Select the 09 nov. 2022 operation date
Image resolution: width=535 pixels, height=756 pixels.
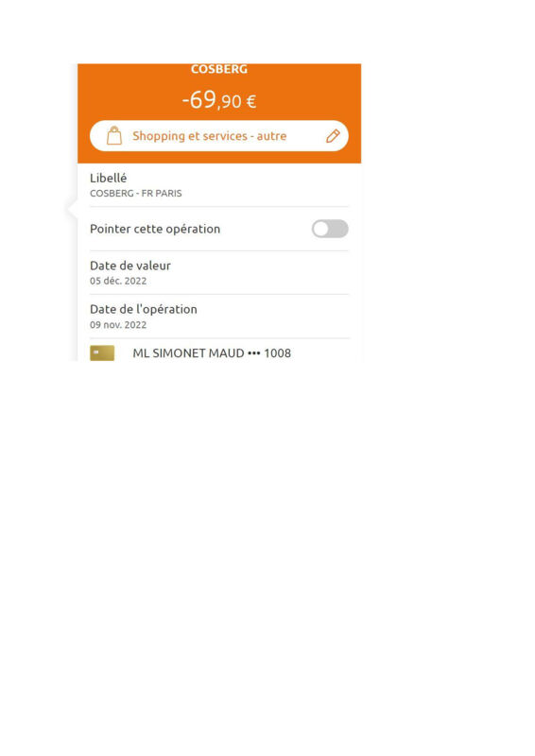point(118,325)
